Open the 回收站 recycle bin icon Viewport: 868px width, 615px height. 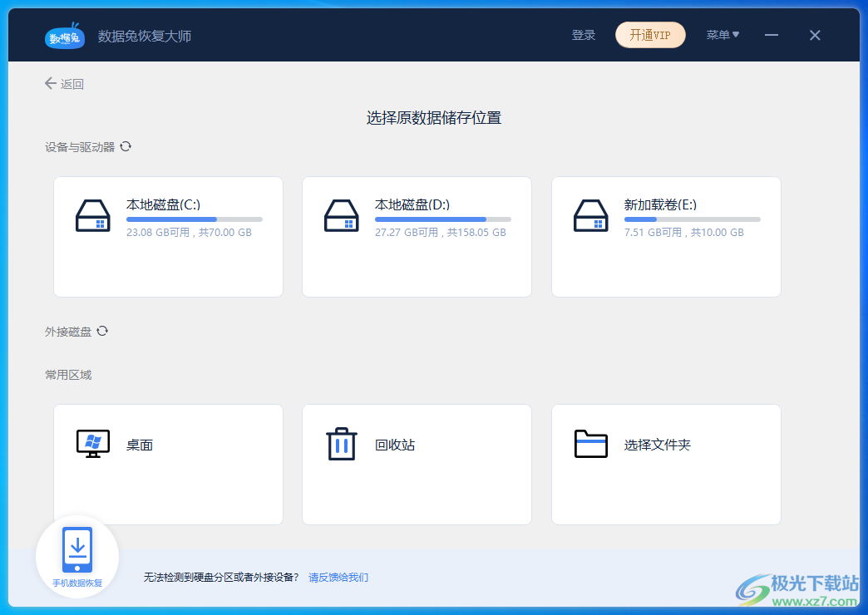[x=341, y=444]
